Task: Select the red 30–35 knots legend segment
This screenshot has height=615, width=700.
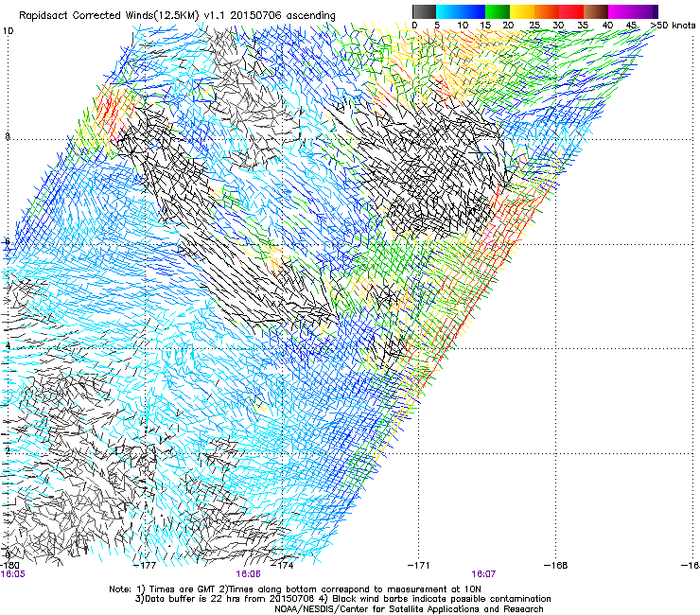Action: (x=571, y=11)
